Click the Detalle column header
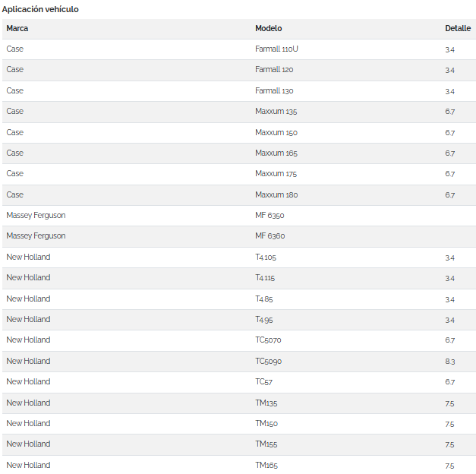Image resolution: width=476 pixels, height=474 pixels. click(x=457, y=29)
